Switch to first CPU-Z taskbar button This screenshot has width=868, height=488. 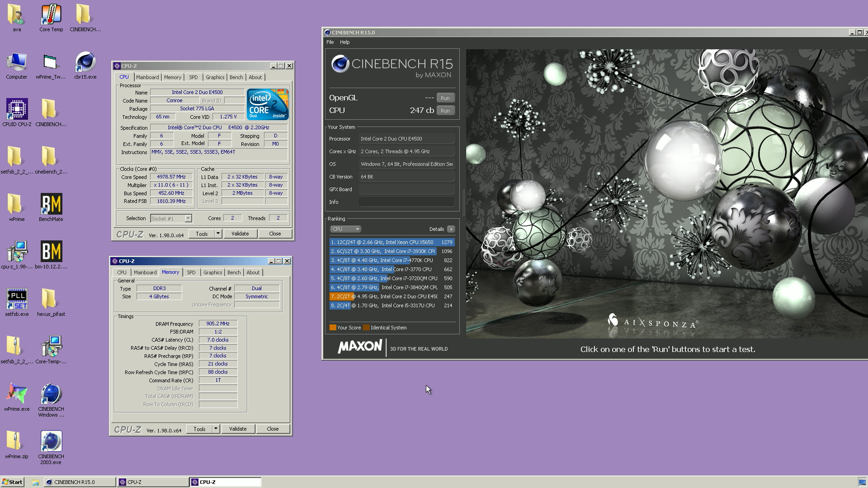[153, 482]
